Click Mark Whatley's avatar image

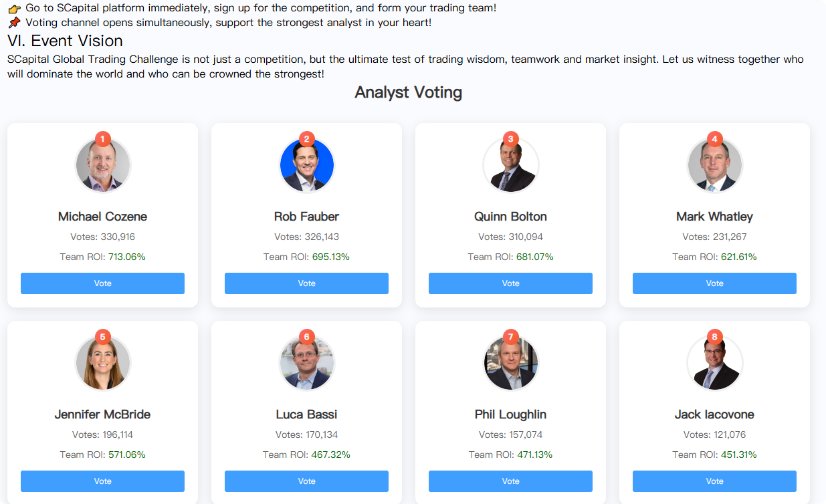714,166
